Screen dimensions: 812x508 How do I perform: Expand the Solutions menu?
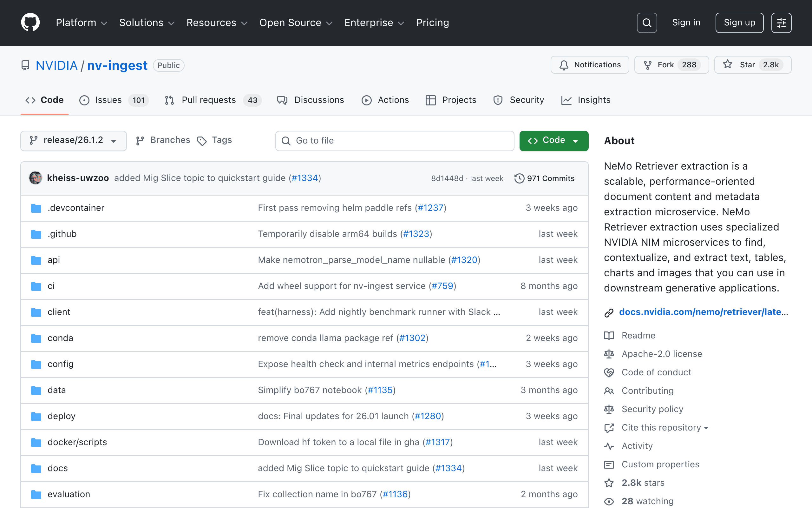[147, 23]
